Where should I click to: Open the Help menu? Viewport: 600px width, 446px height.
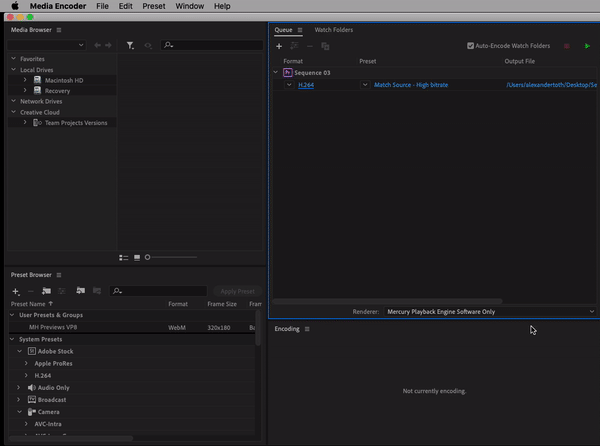coord(222,6)
